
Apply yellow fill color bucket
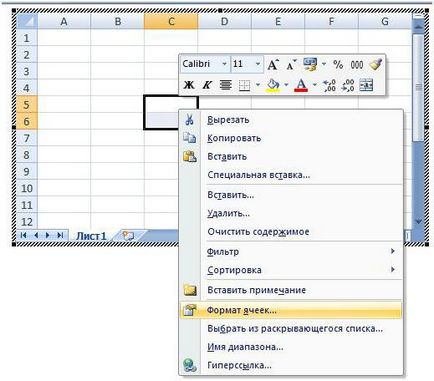tap(273, 85)
